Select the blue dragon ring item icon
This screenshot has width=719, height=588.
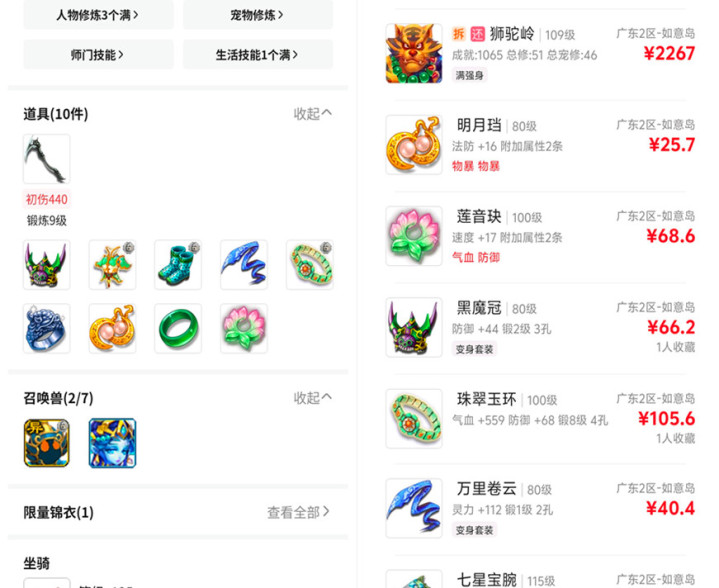coord(46,328)
